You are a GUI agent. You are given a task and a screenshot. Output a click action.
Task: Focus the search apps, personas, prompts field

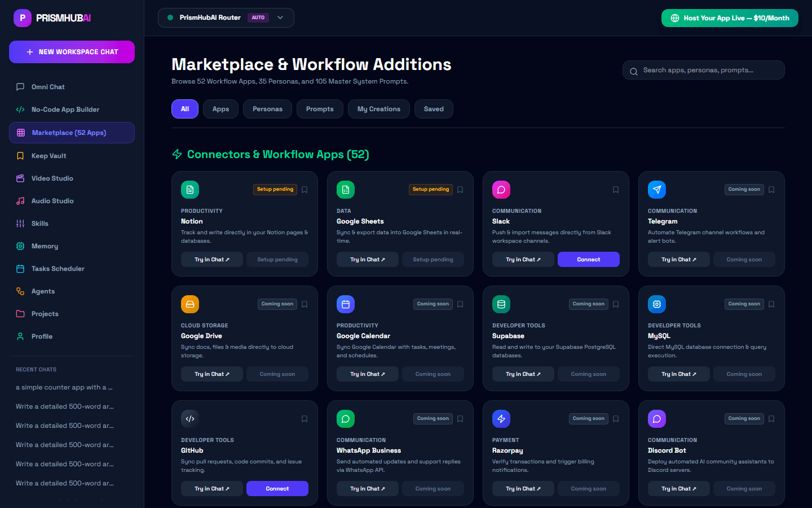tap(704, 70)
